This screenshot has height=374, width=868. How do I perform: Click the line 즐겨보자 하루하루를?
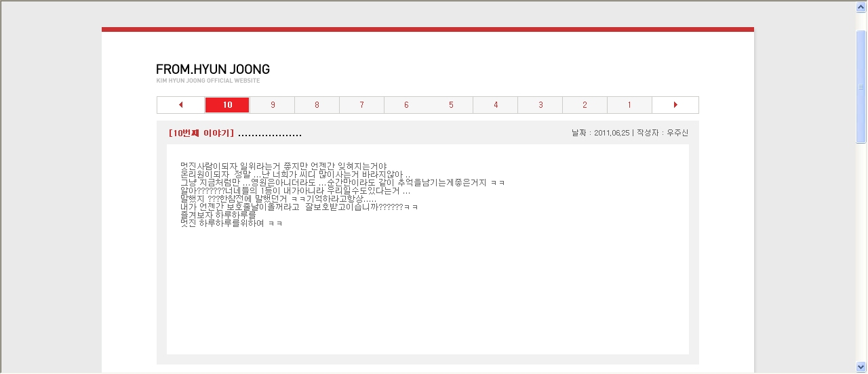(218, 215)
